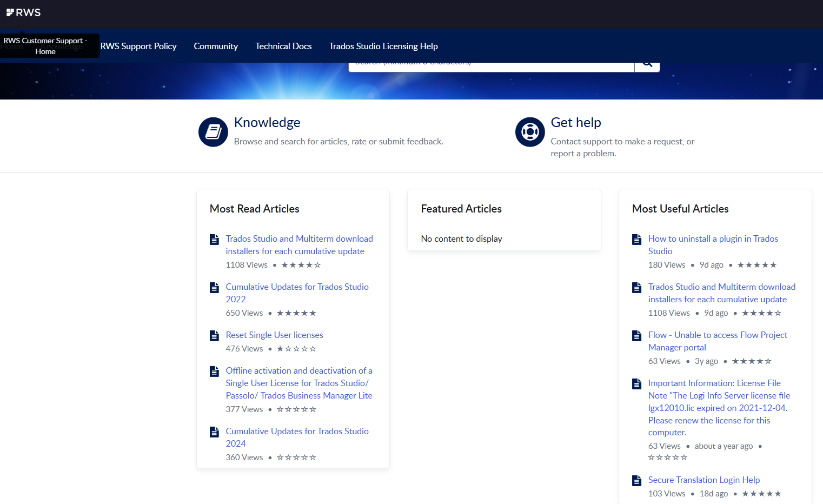The height and width of the screenshot is (504, 823).
Task: Click '3y ago' text
Action: point(706,361)
